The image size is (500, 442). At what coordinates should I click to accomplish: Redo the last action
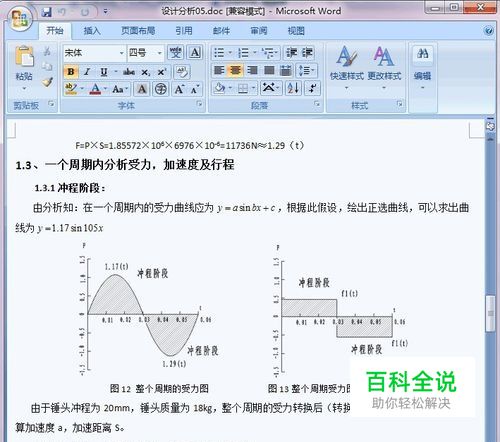coord(85,12)
